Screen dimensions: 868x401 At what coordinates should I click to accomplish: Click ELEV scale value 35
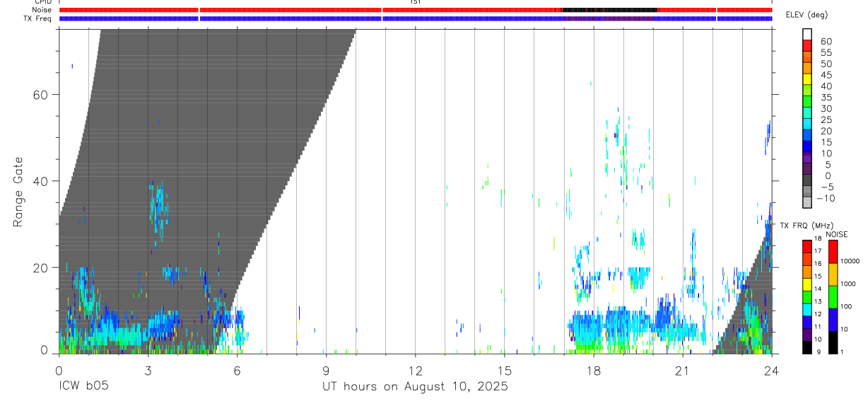pos(826,97)
